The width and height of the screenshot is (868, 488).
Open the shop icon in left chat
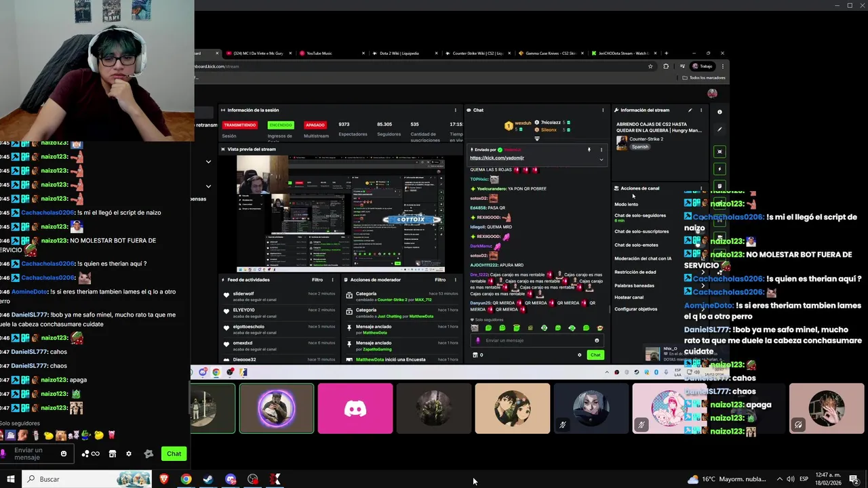click(x=113, y=453)
